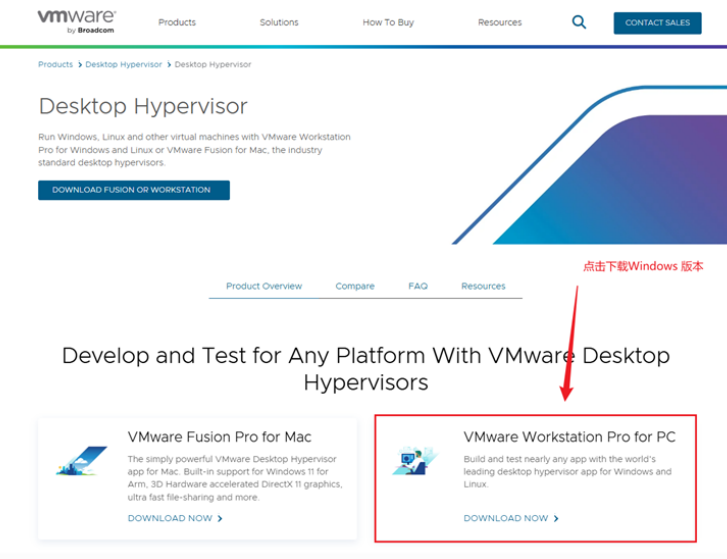Click the Desktop Hypervisor page title
This screenshot has height=559, width=727.
click(x=143, y=106)
